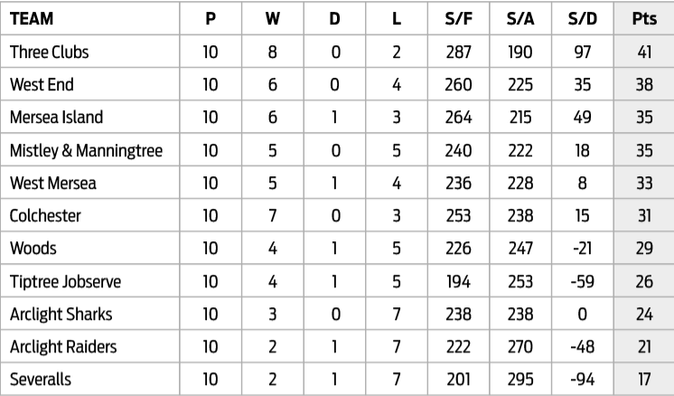Image resolution: width=674 pixels, height=396 pixels.
Task: Select Tiptree Jobserve shots for 194
Action: click(459, 282)
